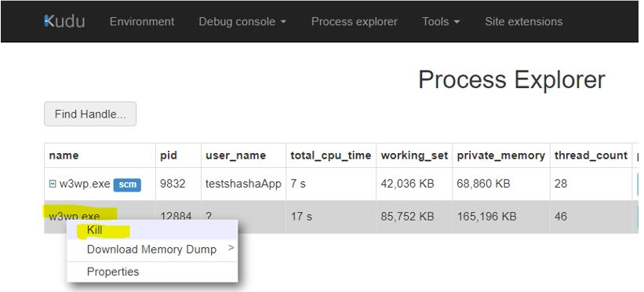The image size is (644, 292).
Task: Collapse the w3wp.exe scm process tree
Action: (52, 184)
